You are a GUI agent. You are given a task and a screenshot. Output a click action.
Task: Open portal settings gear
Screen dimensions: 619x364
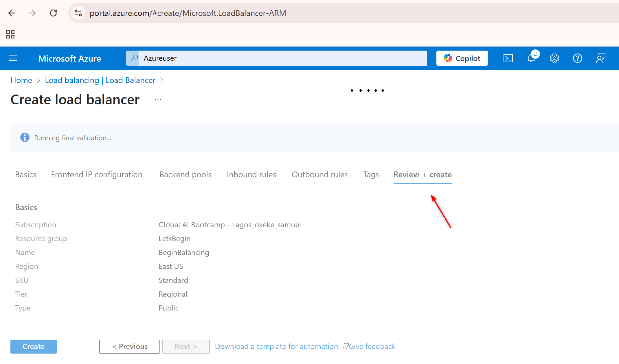click(x=554, y=58)
